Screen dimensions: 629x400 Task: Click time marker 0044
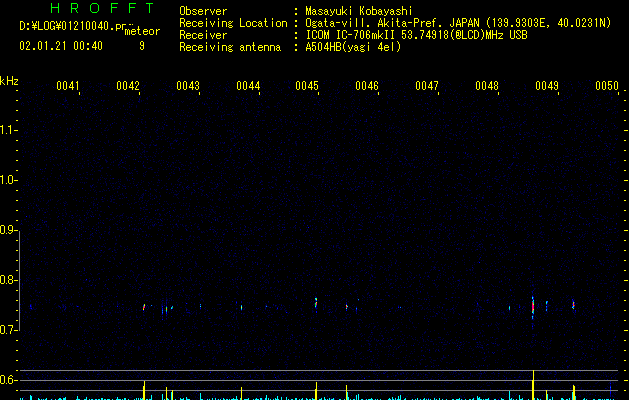tap(248, 85)
